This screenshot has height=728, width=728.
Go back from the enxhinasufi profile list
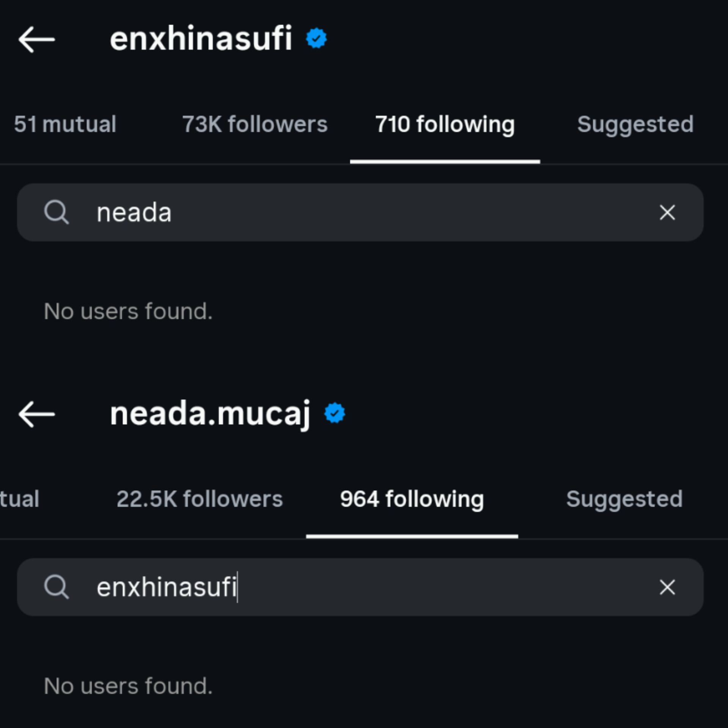click(x=37, y=39)
